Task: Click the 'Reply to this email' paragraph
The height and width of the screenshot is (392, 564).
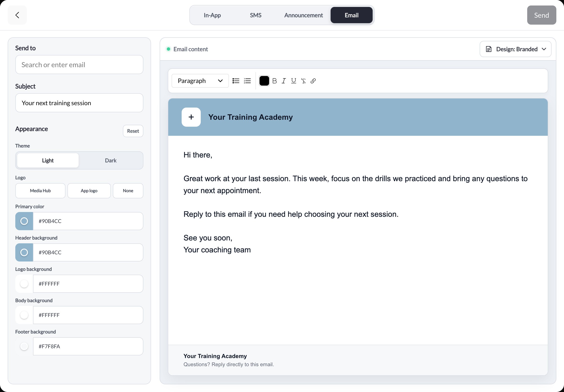Action: pyautogui.click(x=291, y=214)
